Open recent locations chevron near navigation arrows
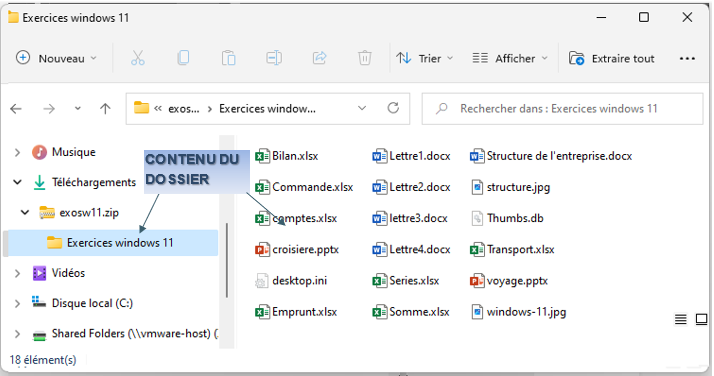This screenshot has height=376, width=714. coord(78,108)
